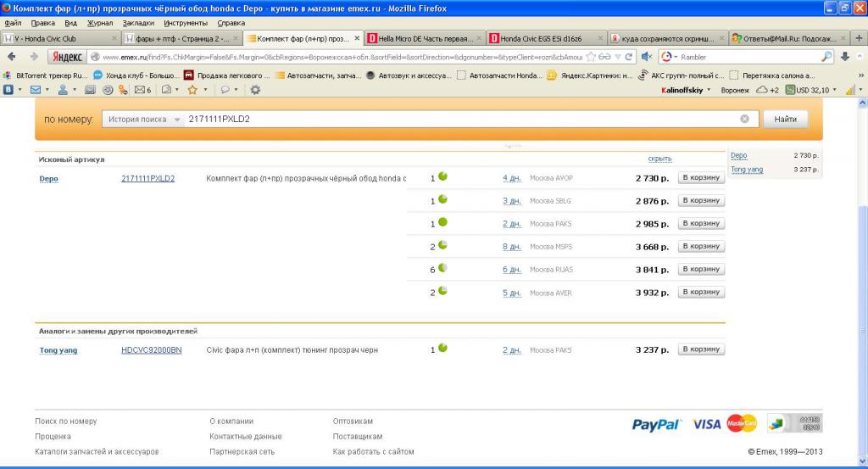The image size is (868, 469).
Task: Click the browser back arrow button
Action: coord(12,57)
